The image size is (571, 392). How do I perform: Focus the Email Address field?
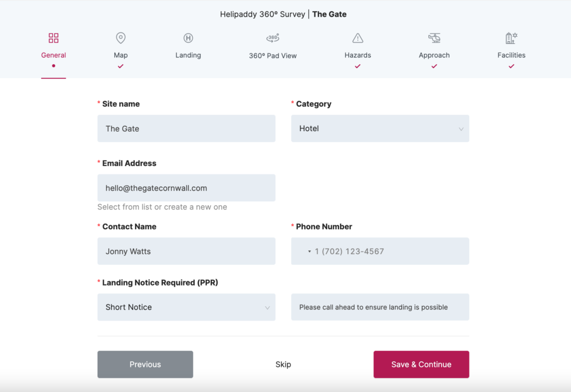tap(186, 188)
